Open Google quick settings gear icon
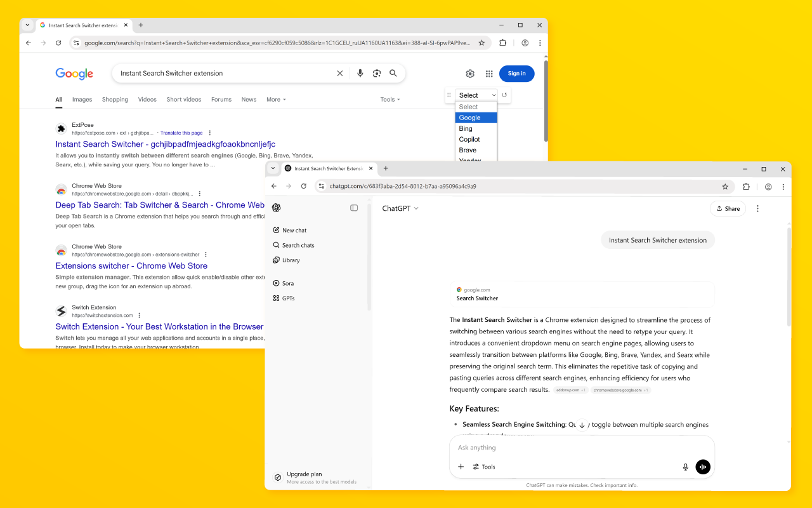Viewport: 812px width, 508px height. click(470, 74)
